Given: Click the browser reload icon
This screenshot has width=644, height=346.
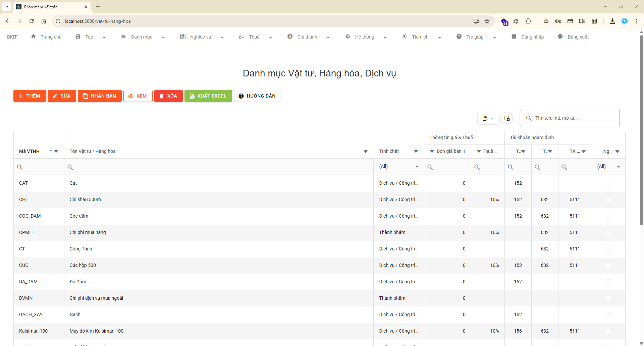Looking at the screenshot, I should point(32,21).
